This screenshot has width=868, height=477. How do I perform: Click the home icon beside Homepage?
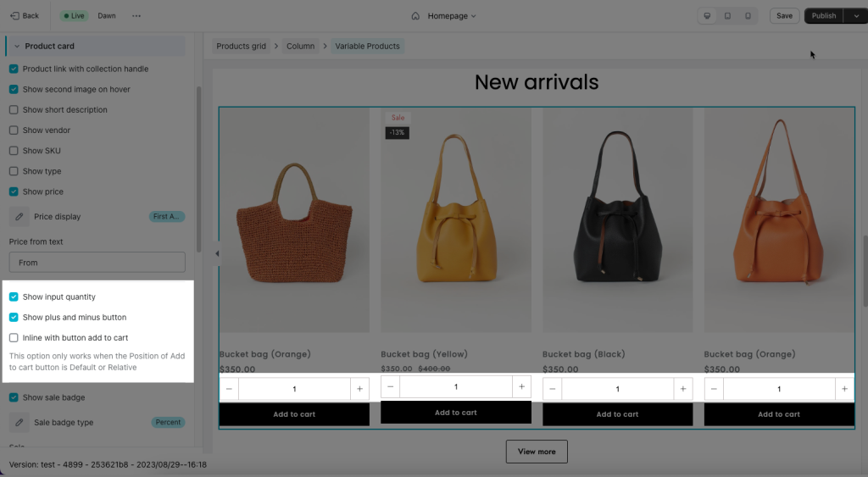pyautogui.click(x=415, y=16)
